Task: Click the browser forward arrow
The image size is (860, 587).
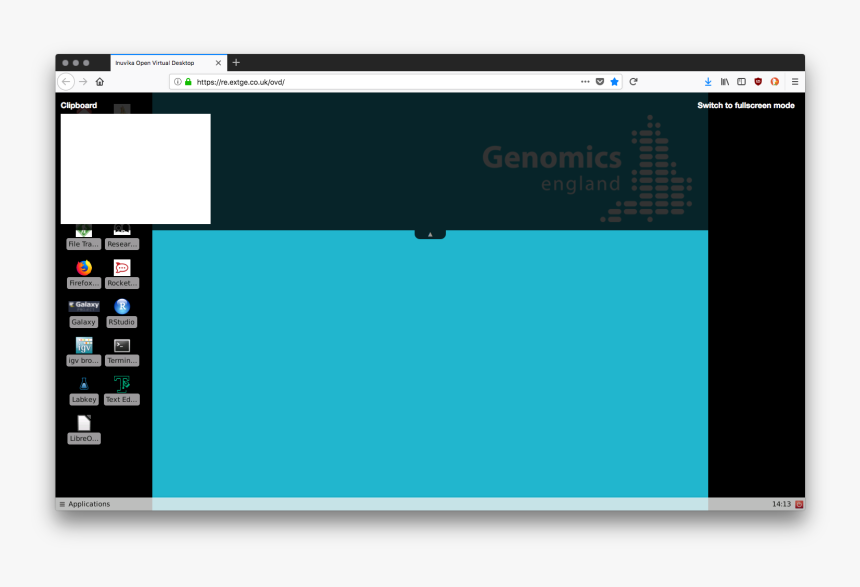Action: point(83,82)
